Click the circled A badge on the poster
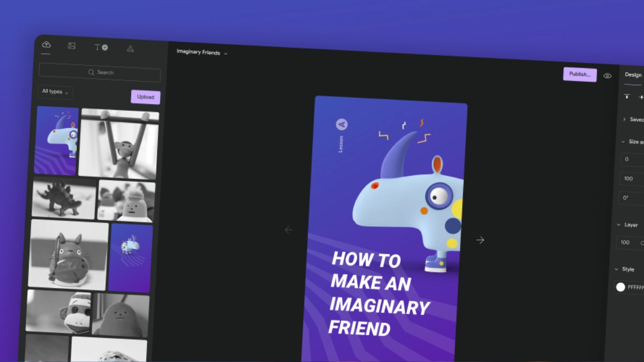Image resolution: width=644 pixels, height=362 pixels. pos(342,125)
